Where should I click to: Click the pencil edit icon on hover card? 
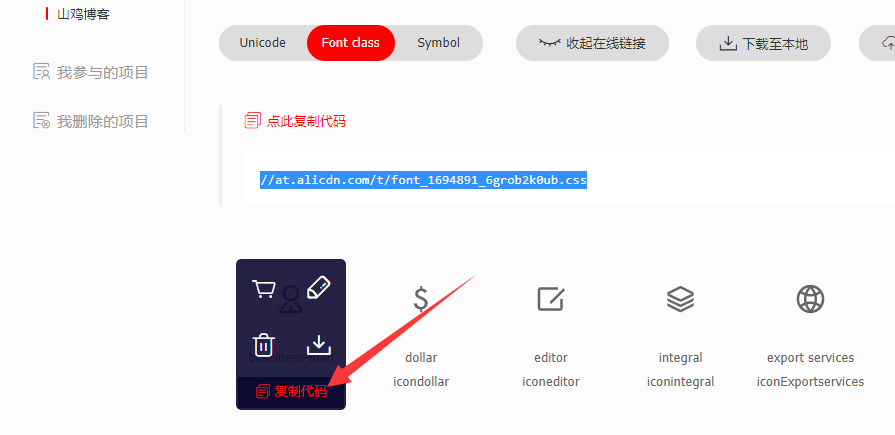(x=319, y=288)
